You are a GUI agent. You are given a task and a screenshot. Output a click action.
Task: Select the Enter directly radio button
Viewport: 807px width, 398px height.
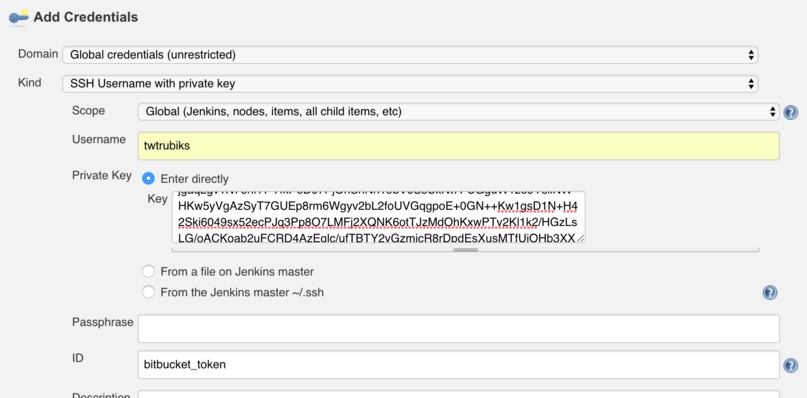coord(148,178)
